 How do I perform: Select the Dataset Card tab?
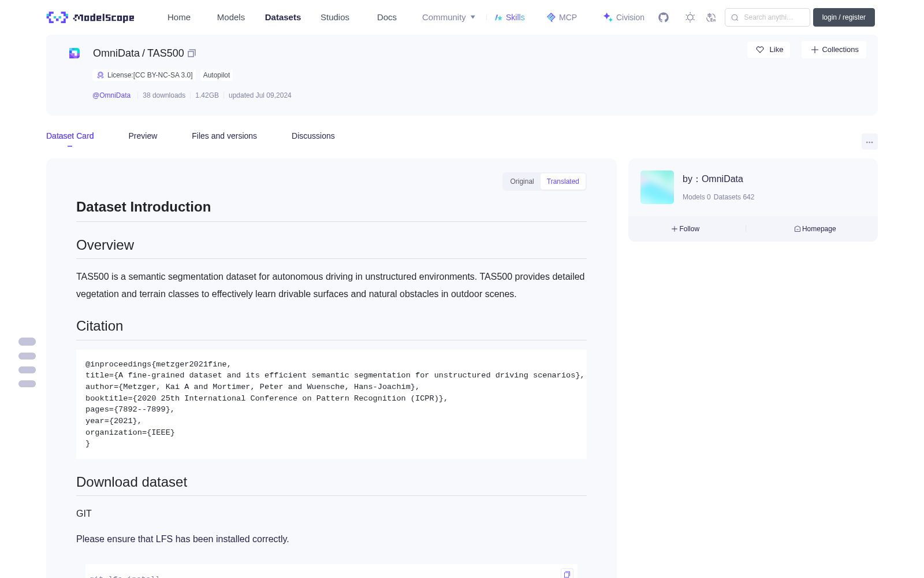click(x=70, y=136)
